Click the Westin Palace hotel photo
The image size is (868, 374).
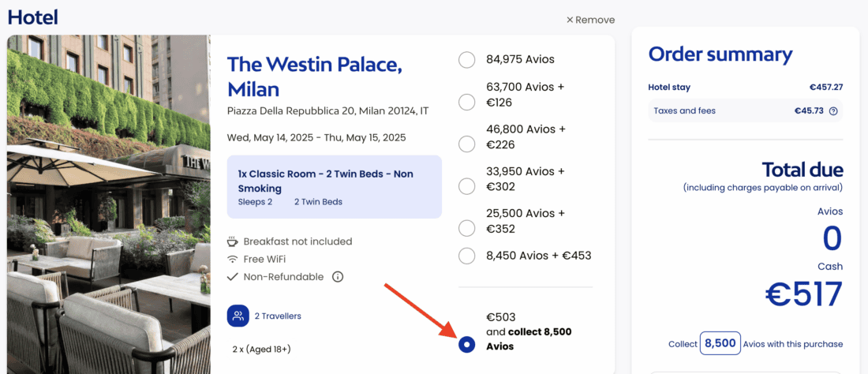pyautogui.click(x=109, y=205)
